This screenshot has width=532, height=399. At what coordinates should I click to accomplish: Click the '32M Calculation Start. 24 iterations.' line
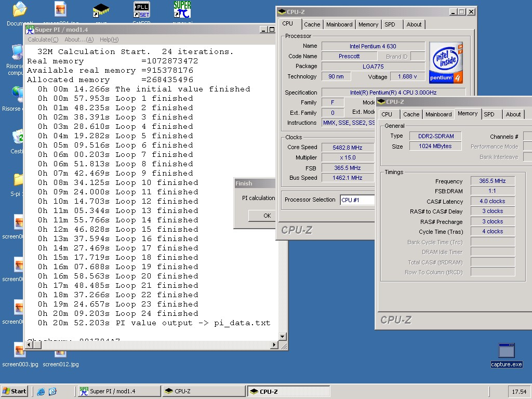point(136,51)
